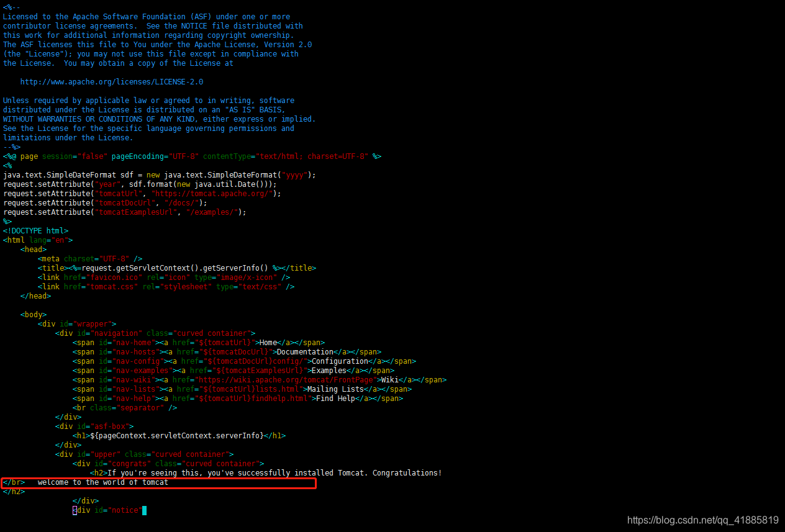785x532 pixels.
Task: Click the setAttribute "year" line
Action: [140, 184]
